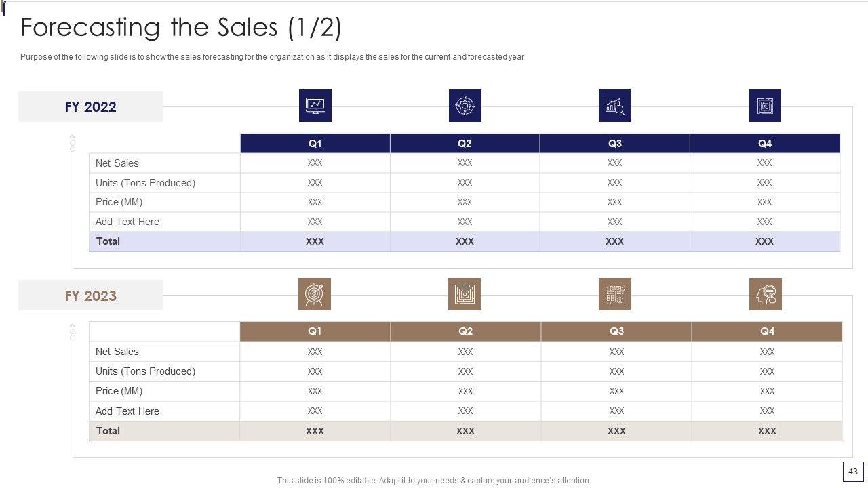Select the Forecasting the Sales title text
This screenshot has height=488, width=868.
(x=181, y=28)
